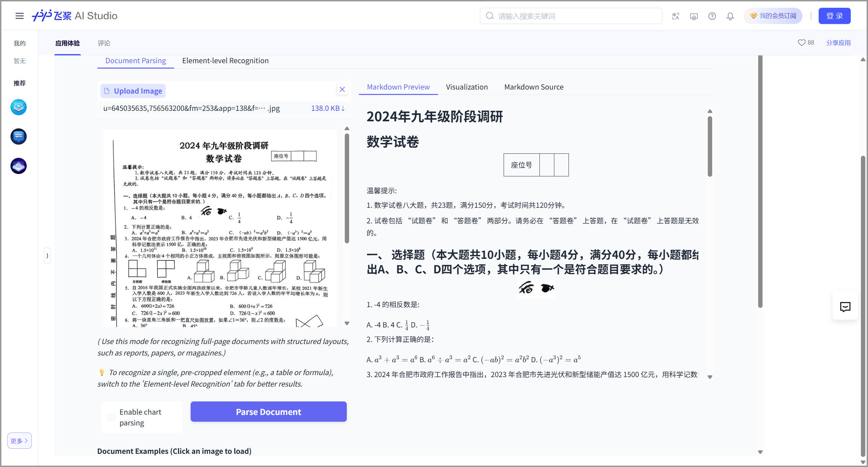Click the translate language icon
The width and height of the screenshot is (868, 467).
tap(675, 16)
